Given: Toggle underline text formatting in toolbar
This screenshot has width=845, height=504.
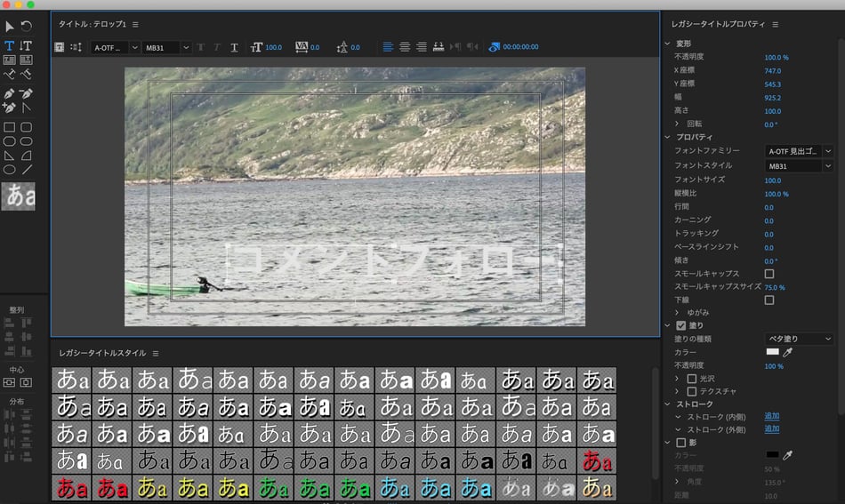Looking at the screenshot, I should click(x=234, y=47).
